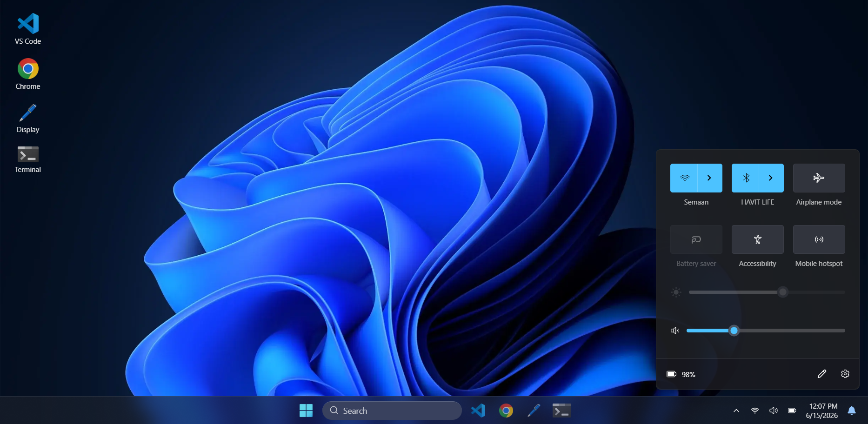
Task: Open the Accessibility quick settings menu
Action: point(757,239)
